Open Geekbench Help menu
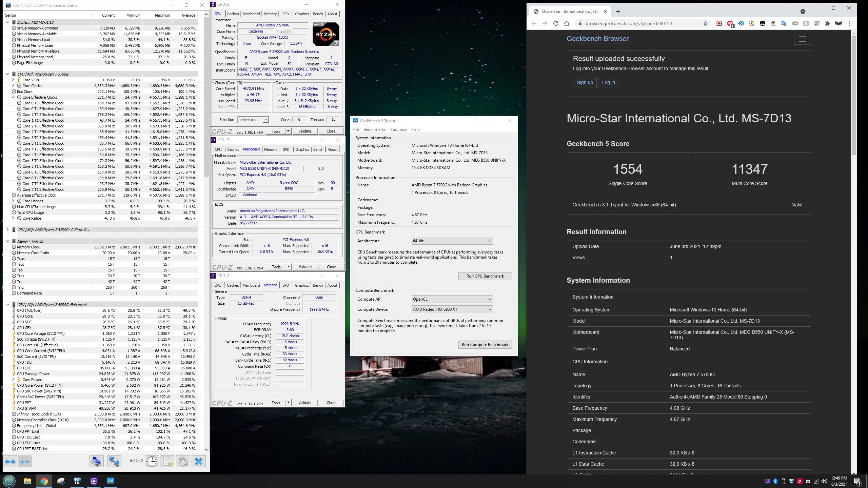The image size is (868, 488). coord(415,129)
